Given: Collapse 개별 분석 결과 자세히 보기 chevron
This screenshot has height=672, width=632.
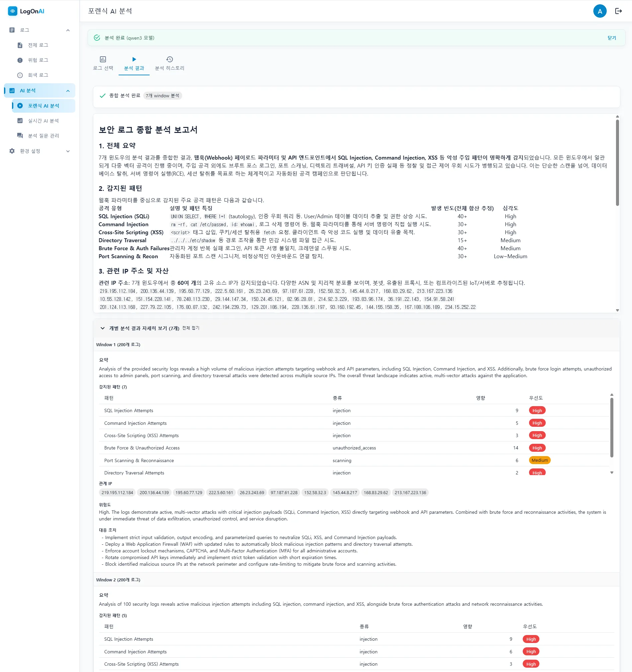Looking at the screenshot, I should (102, 328).
